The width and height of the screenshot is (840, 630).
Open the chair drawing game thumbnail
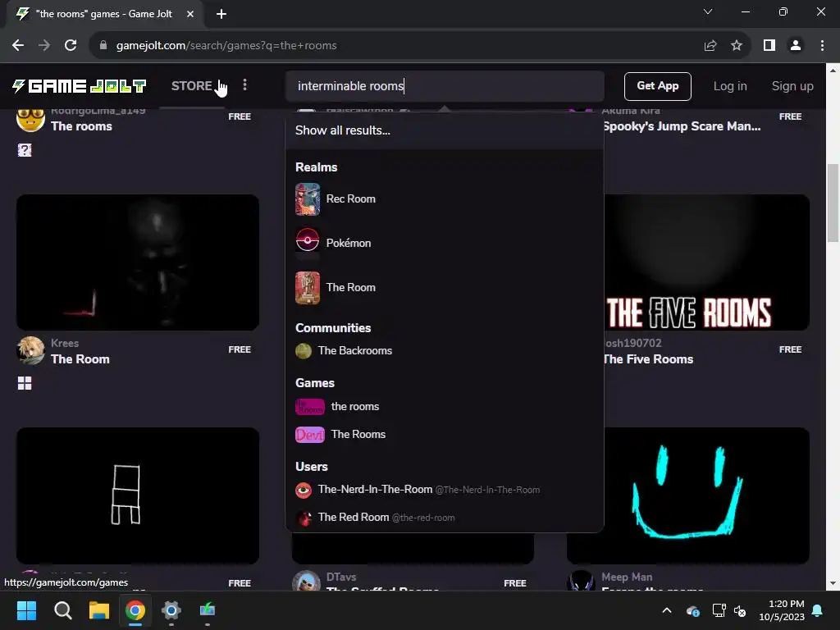(138, 495)
